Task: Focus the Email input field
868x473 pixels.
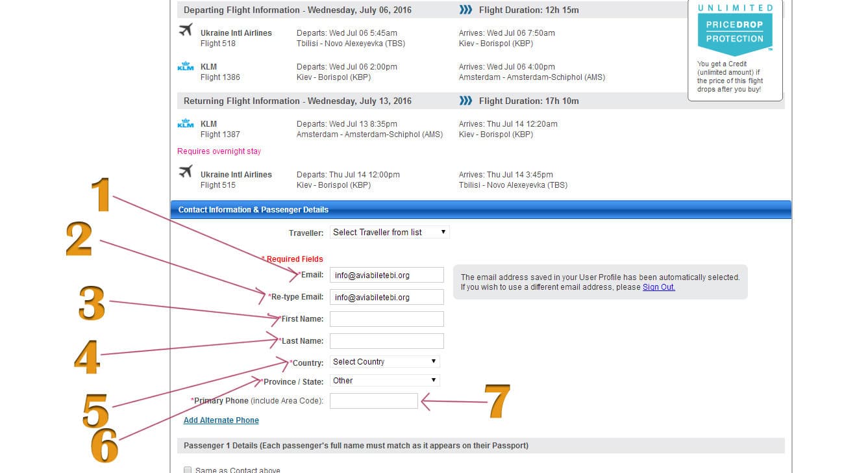Action: [386, 275]
